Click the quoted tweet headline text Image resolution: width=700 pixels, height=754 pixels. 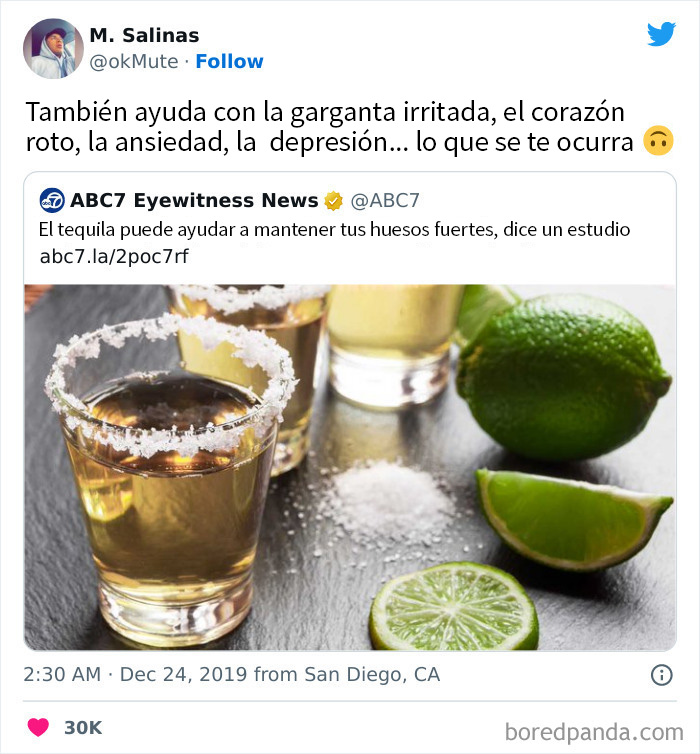[x=334, y=229]
